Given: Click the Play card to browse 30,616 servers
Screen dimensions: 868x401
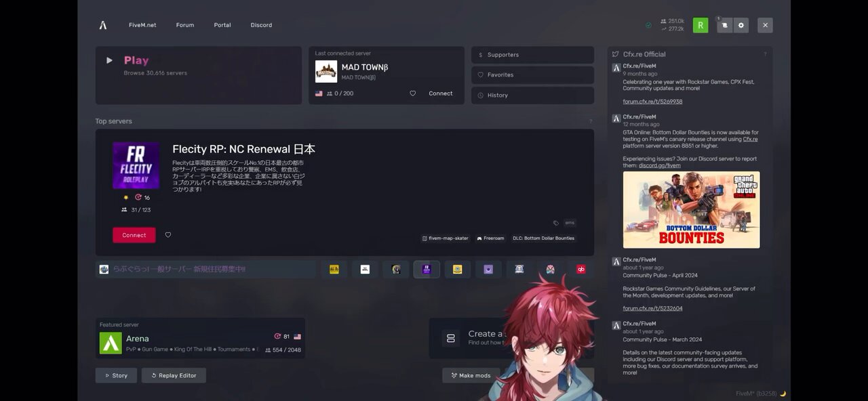Looking at the screenshot, I should [x=199, y=75].
